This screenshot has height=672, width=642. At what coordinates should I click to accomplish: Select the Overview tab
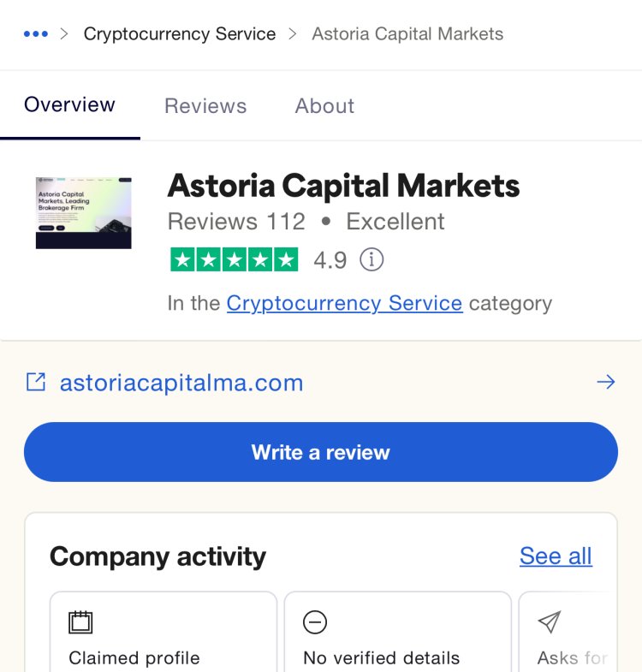pos(69,105)
